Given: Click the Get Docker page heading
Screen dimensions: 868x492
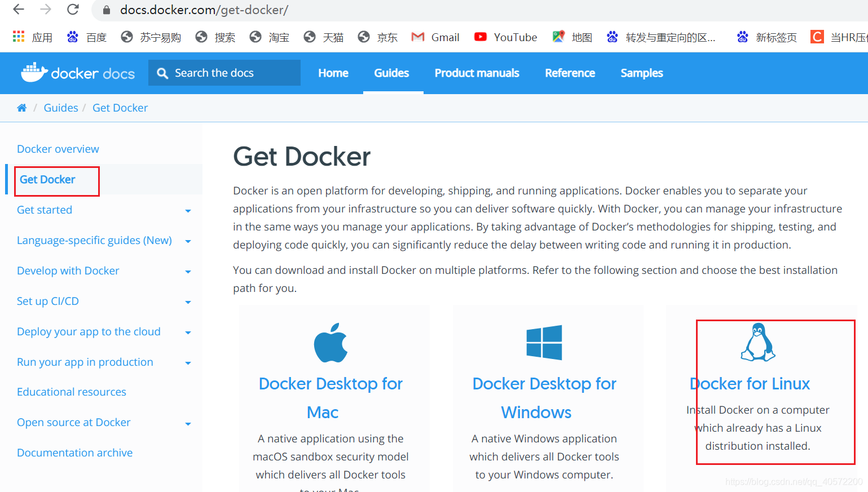Looking at the screenshot, I should [x=302, y=157].
